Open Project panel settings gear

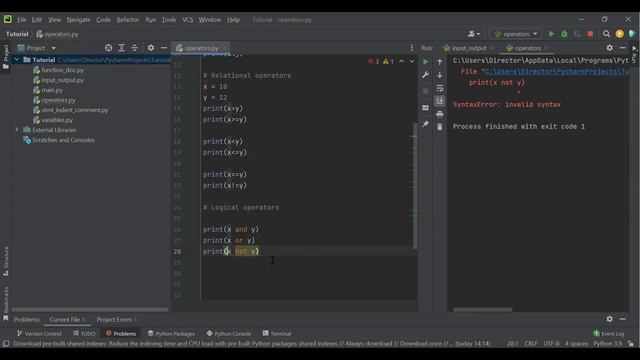(x=151, y=48)
